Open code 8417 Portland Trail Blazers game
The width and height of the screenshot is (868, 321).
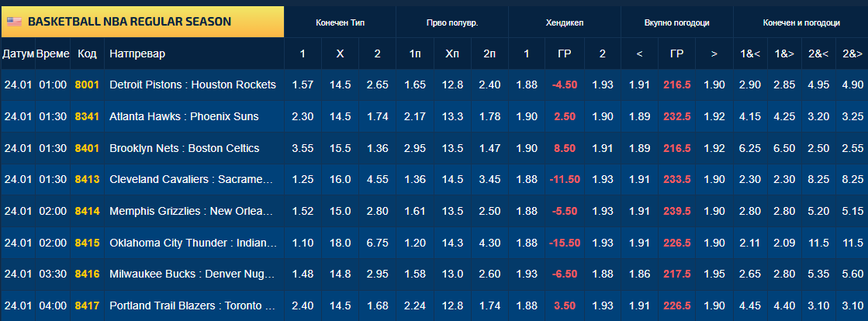87,305
